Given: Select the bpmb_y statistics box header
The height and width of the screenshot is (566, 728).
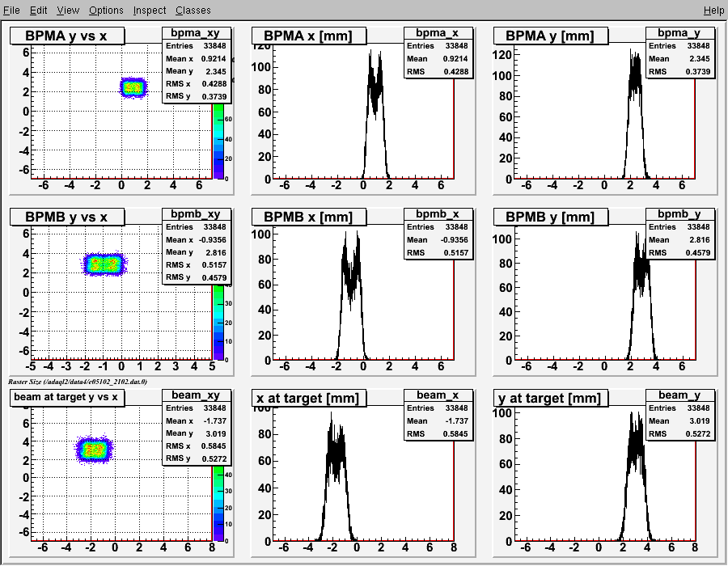Looking at the screenshot, I should click(679, 214).
